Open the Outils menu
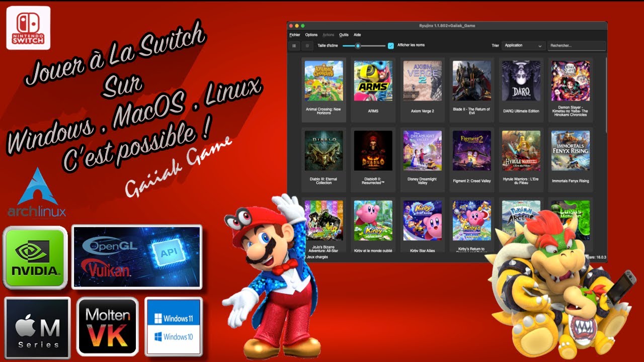This screenshot has height=362, width=644. coord(344,35)
